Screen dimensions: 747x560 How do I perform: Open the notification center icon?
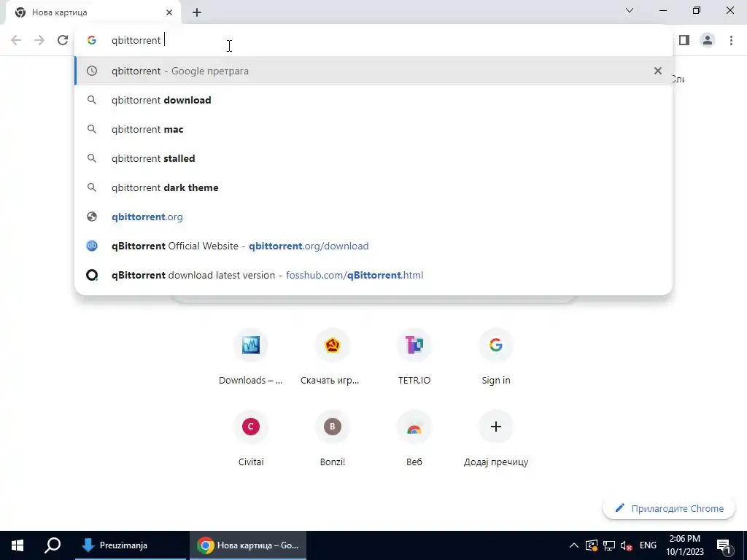tap(724, 545)
